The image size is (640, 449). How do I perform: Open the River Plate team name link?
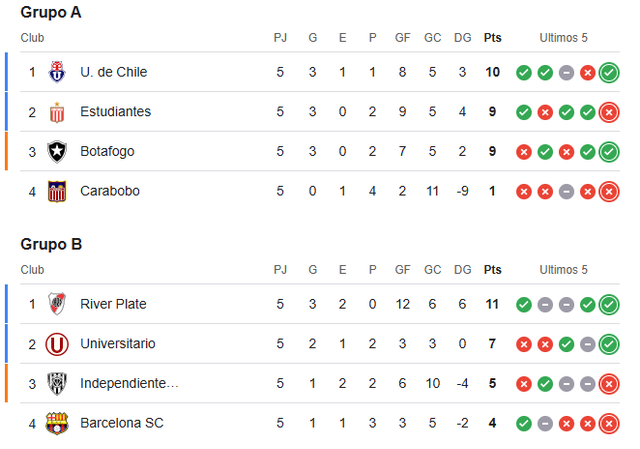(x=113, y=304)
